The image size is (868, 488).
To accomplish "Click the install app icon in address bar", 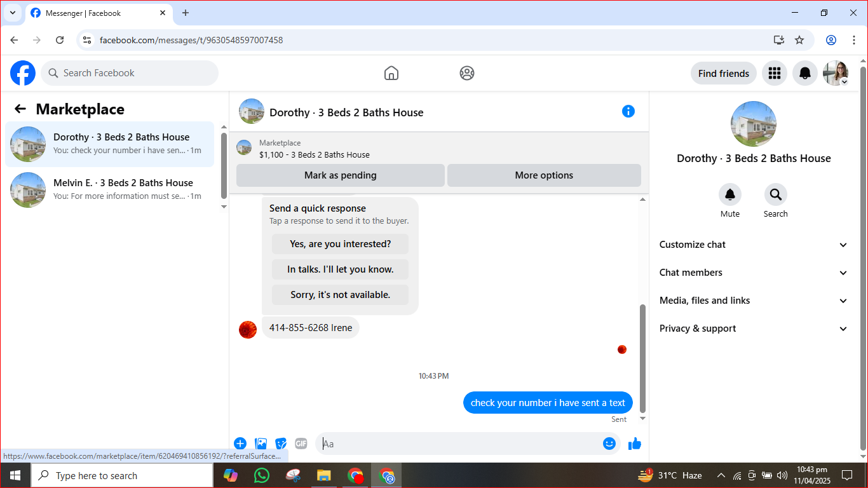I will click(779, 40).
